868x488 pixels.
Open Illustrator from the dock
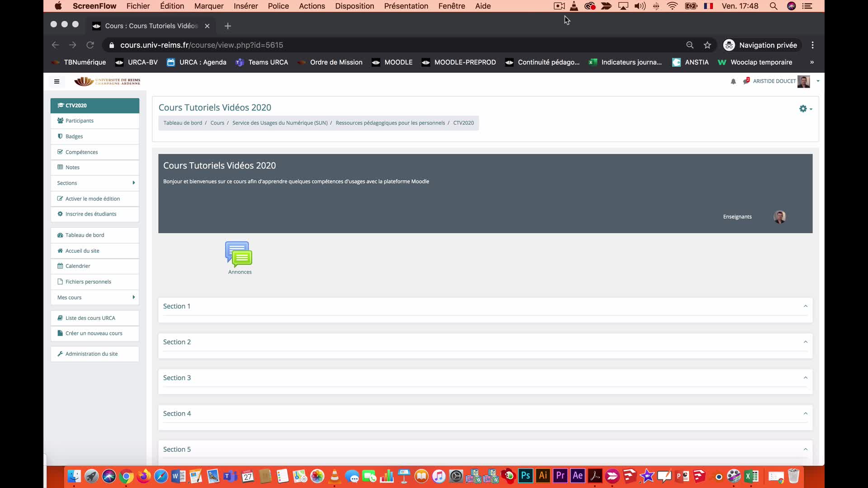(x=543, y=476)
